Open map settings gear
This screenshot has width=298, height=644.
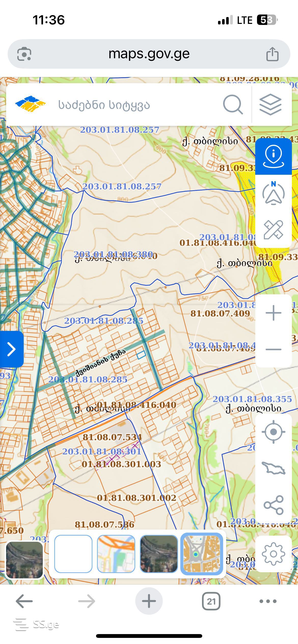pos(274,554)
